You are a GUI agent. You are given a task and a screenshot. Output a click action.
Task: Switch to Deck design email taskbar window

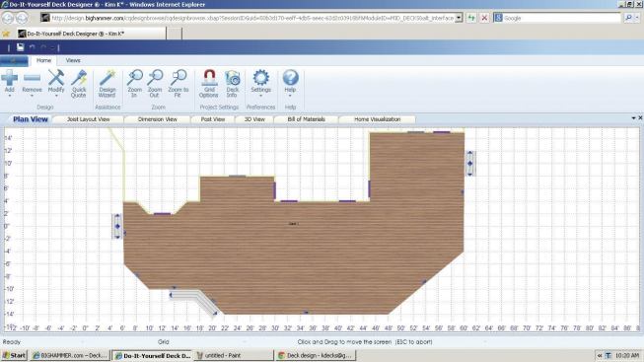tap(316, 355)
